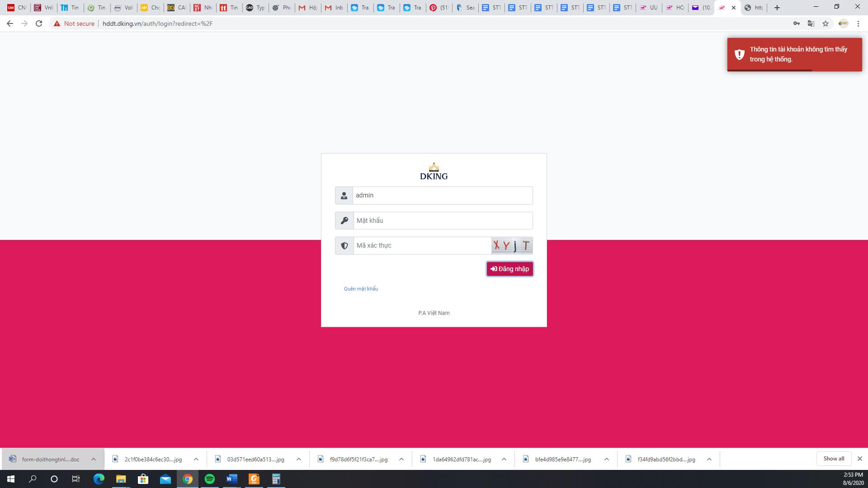Image resolution: width=868 pixels, height=488 pixels.
Task: Reload the page with refresh icon
Action: pos(39,23)
